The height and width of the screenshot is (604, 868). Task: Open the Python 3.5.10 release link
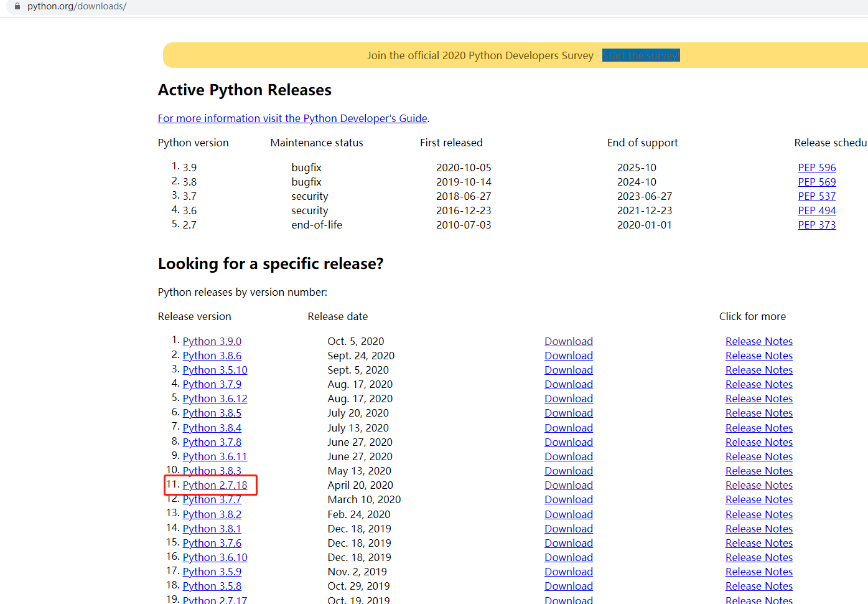pyautogui.click(x=215, y=370)
